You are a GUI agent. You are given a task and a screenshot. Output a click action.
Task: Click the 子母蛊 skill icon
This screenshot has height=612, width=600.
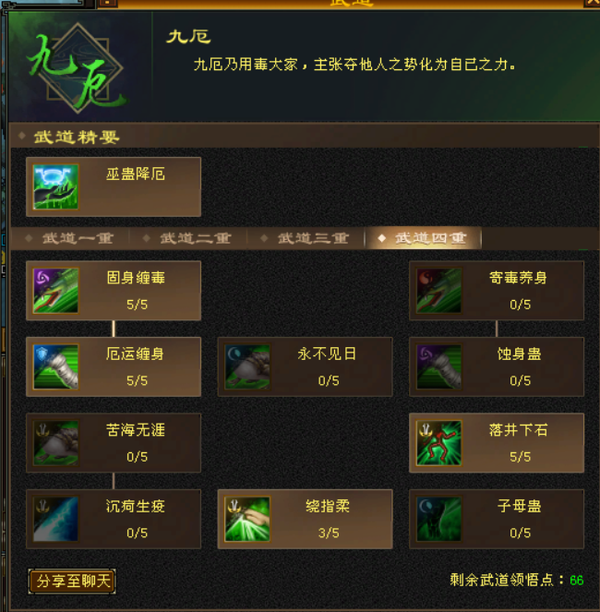[x=439, y=519]
